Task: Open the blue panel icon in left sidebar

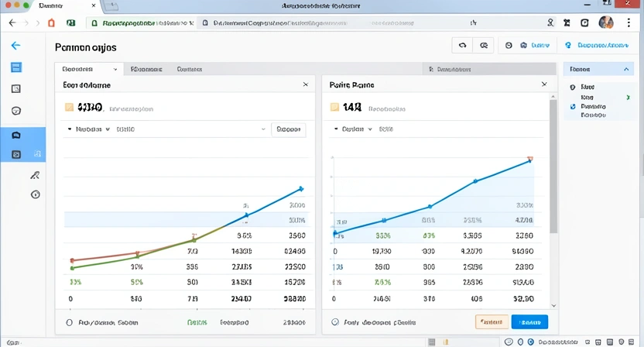Action: (x=15, y=67)
